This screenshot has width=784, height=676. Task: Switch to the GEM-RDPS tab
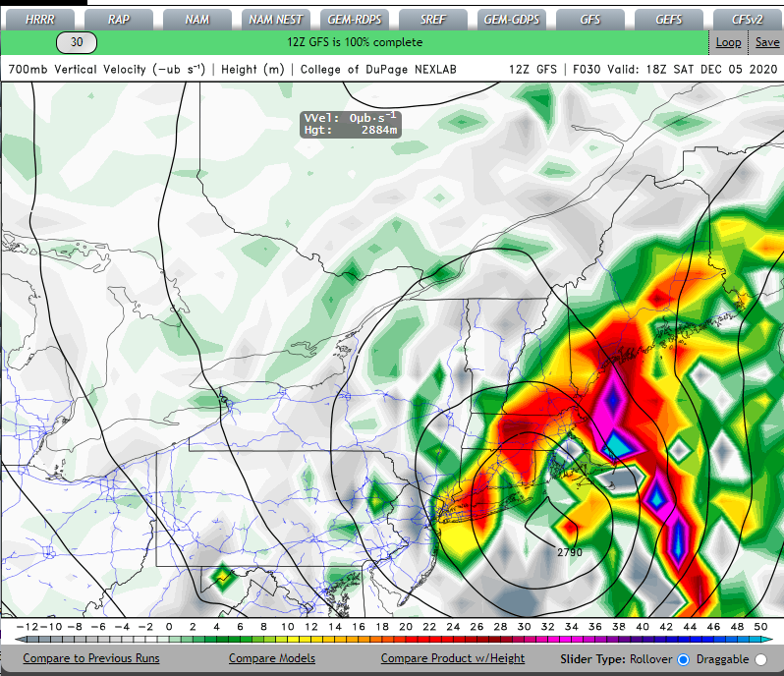(354, 20)
